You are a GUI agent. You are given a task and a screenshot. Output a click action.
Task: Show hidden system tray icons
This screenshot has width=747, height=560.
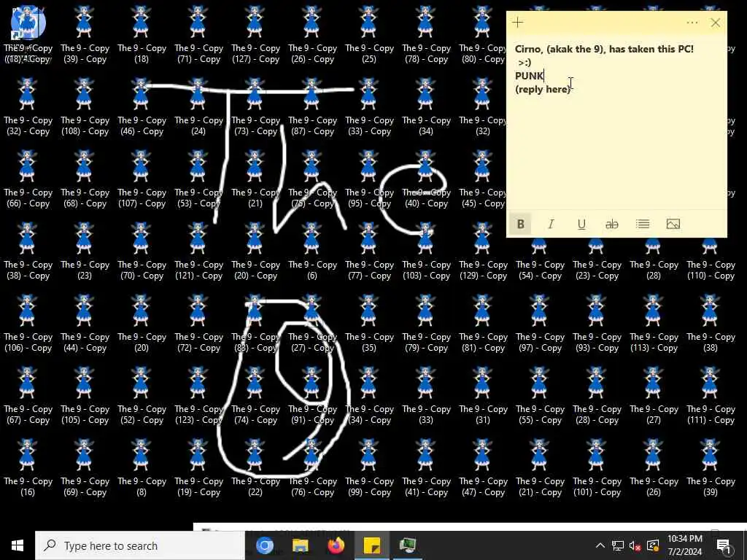(600, 545)
